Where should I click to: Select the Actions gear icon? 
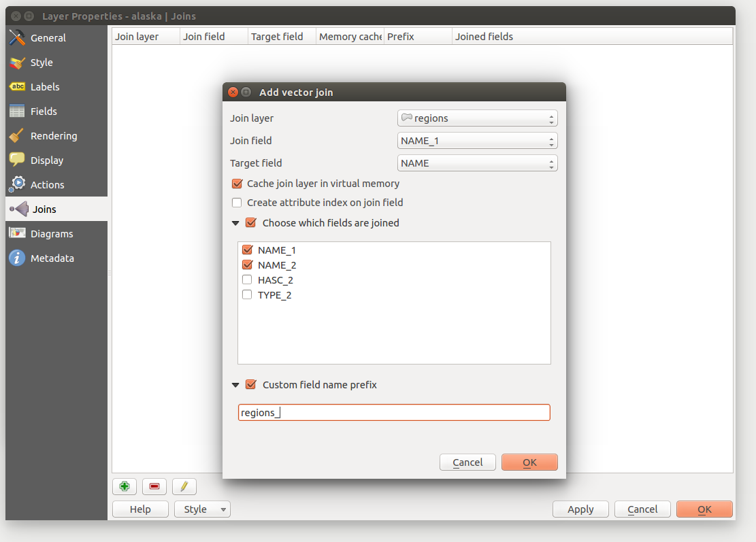click(x=18, y=185)
